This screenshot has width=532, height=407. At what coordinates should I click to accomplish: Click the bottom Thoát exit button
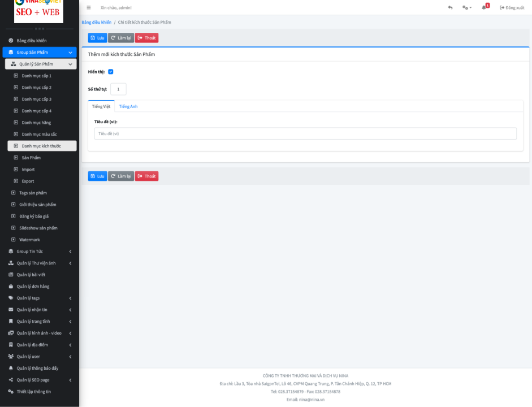coord(146,176)
